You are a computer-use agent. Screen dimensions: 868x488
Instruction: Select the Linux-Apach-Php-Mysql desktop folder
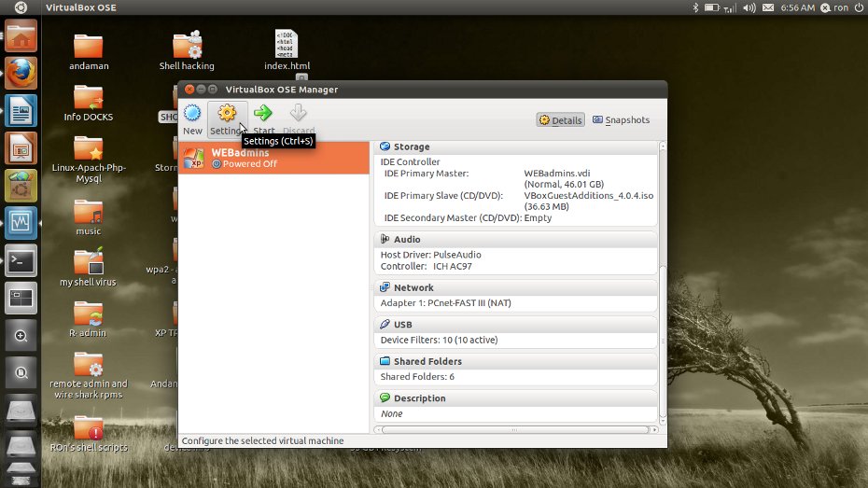89,160
